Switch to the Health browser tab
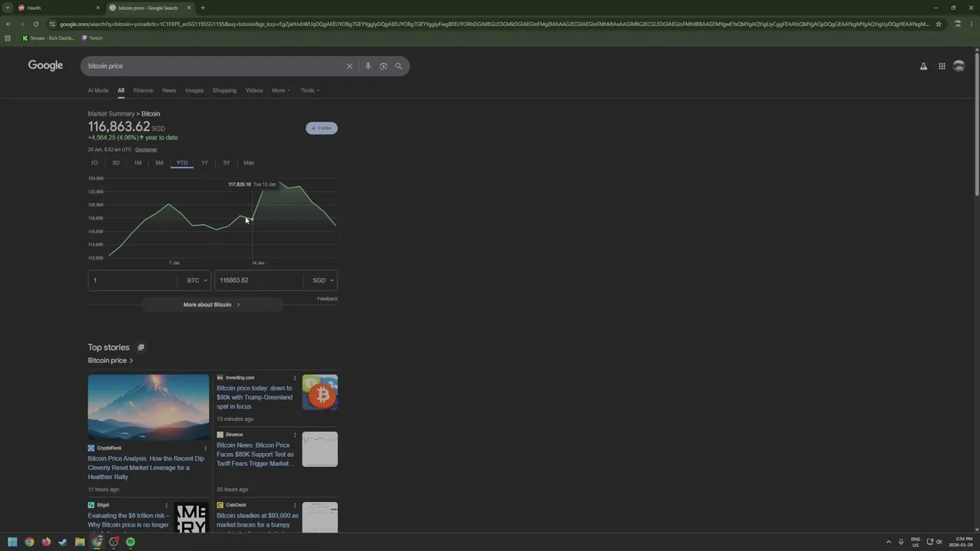980x551 pixels. 58,8
